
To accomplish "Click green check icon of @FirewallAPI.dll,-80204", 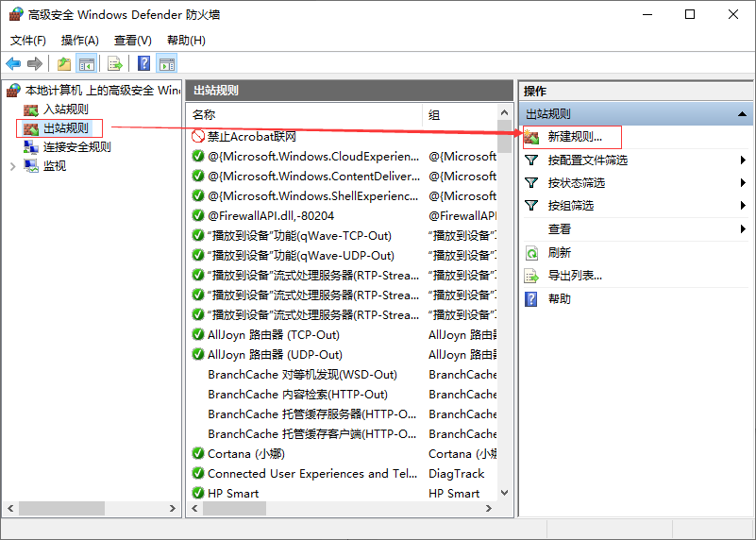I will (198, 215).
